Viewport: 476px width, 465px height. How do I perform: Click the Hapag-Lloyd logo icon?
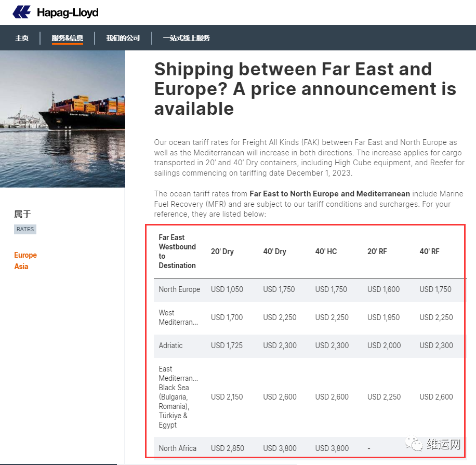[21, 12]
